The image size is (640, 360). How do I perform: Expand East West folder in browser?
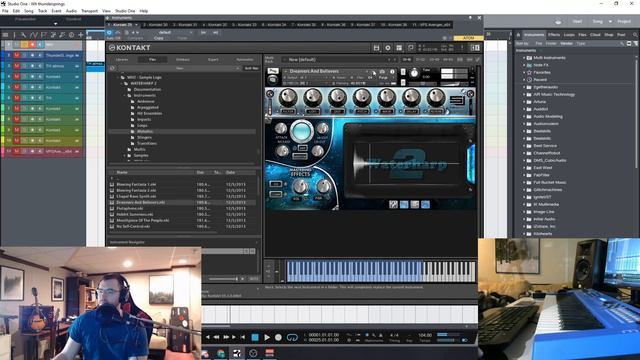pos(524,168)
